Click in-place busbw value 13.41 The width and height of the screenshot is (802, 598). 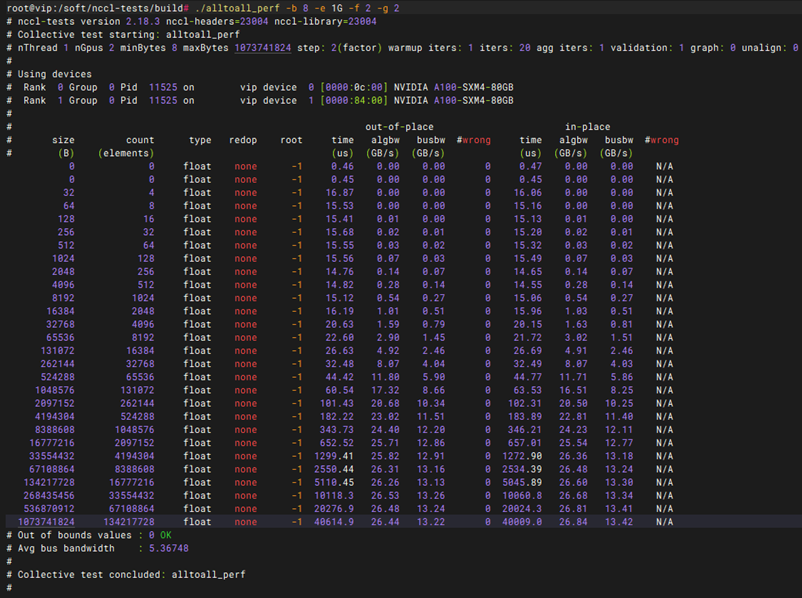click(619, 509)
